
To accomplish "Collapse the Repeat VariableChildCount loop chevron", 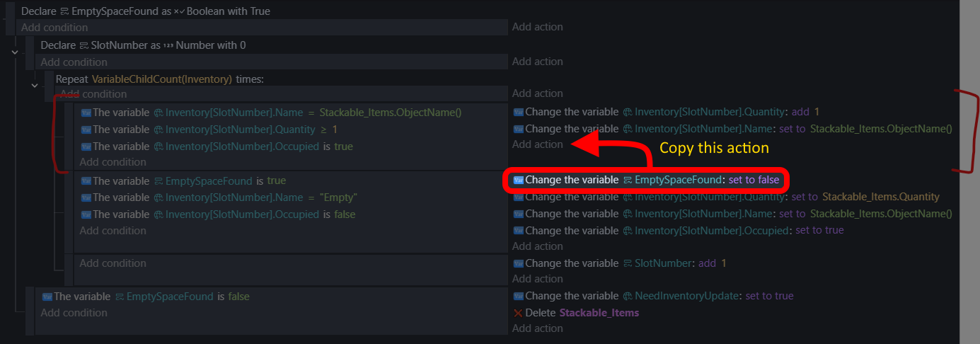I will 34,85.
